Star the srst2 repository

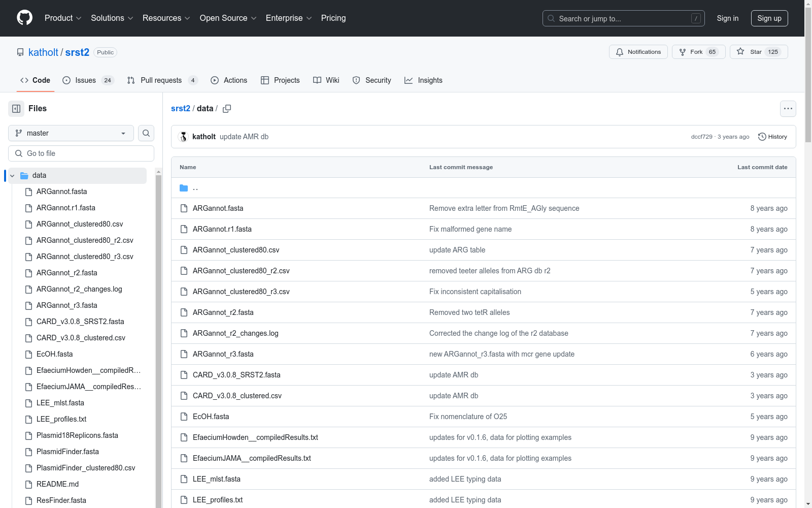[x=759, y=52]
